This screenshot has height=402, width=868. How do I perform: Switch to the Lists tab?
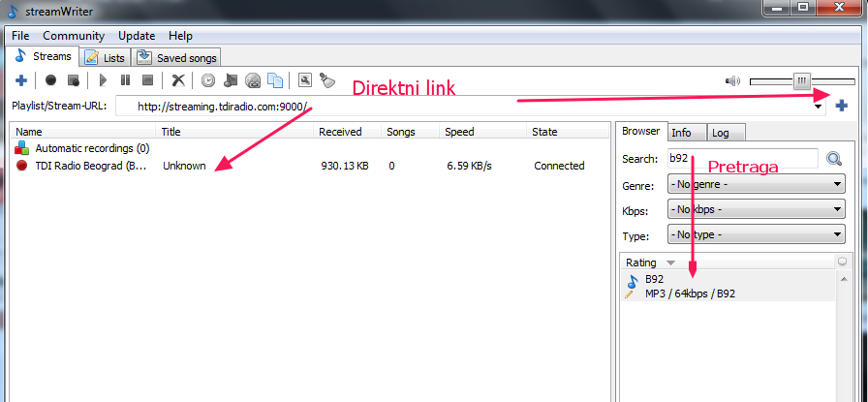click(106, 57)
